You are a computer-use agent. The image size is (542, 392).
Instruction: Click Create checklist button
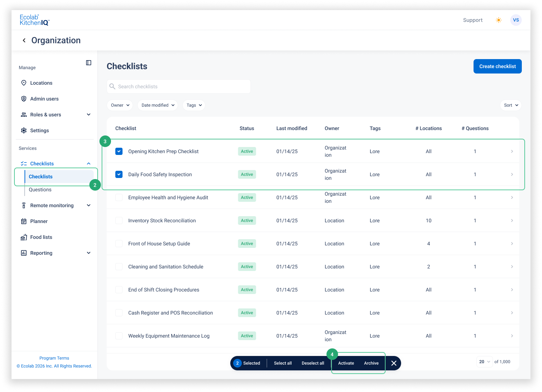(x=497, y=66)
